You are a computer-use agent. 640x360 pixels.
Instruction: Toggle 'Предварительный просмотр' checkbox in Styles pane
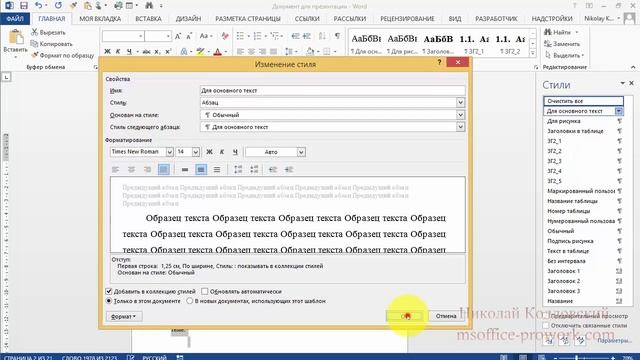546,316
